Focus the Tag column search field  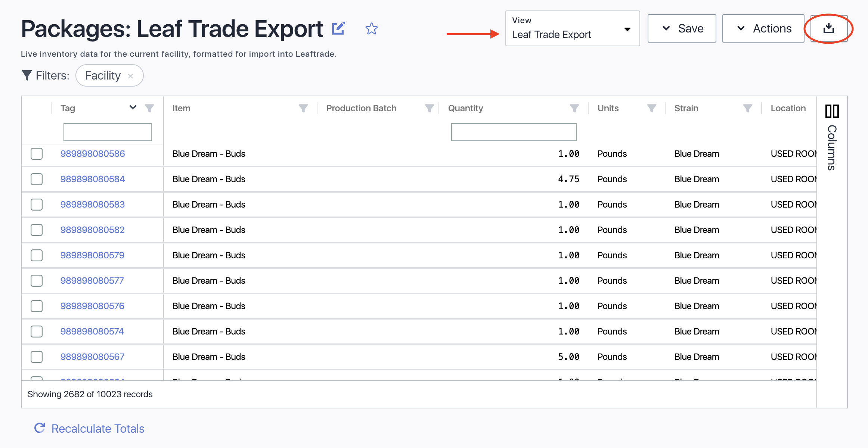click(x=108, y=132)
